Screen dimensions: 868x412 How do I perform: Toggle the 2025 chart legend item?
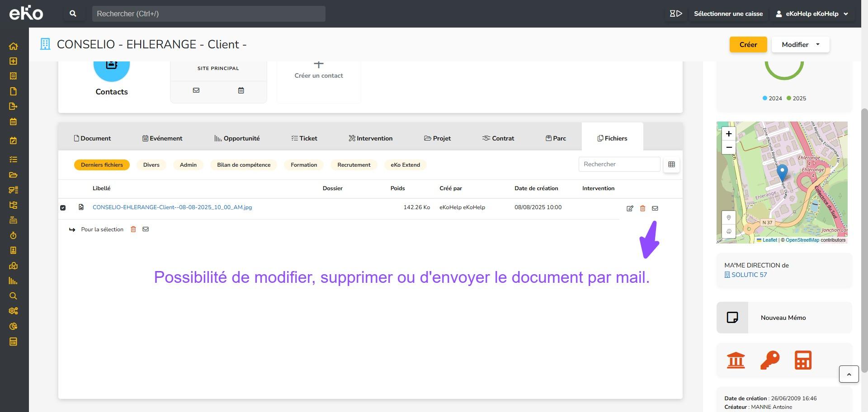796,98
